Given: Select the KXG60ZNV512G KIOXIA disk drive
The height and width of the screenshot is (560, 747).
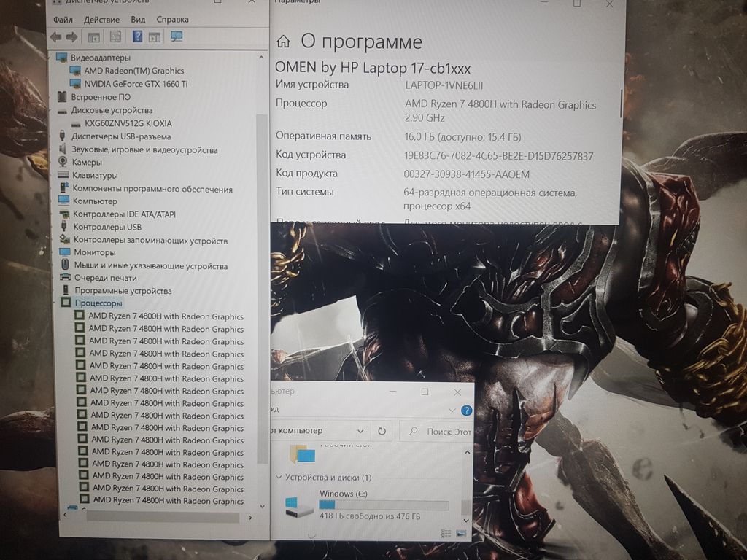Looking at the screenshot, I should click(x=128, y=123).
